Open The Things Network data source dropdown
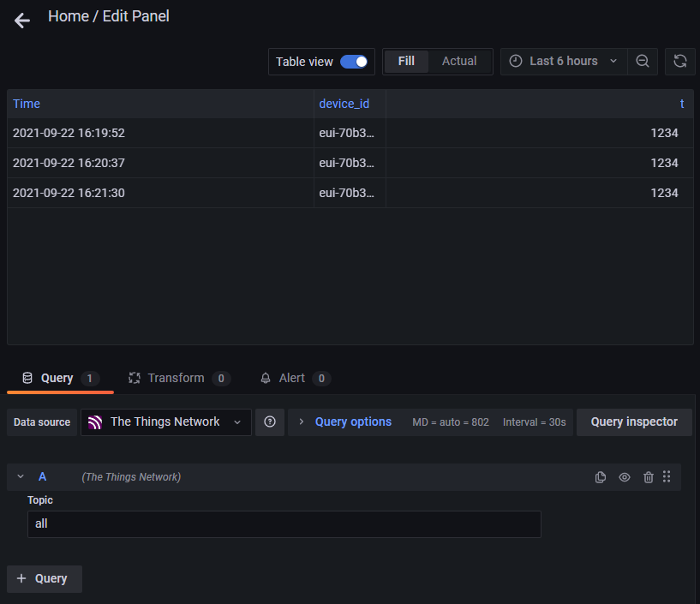The image size is (700, 604). (166, 422)
